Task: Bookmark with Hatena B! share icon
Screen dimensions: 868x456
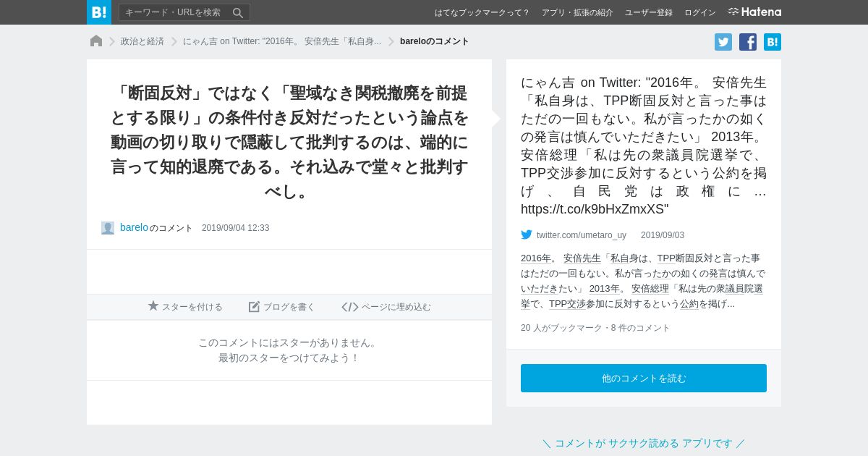Action: click(773, 42)
